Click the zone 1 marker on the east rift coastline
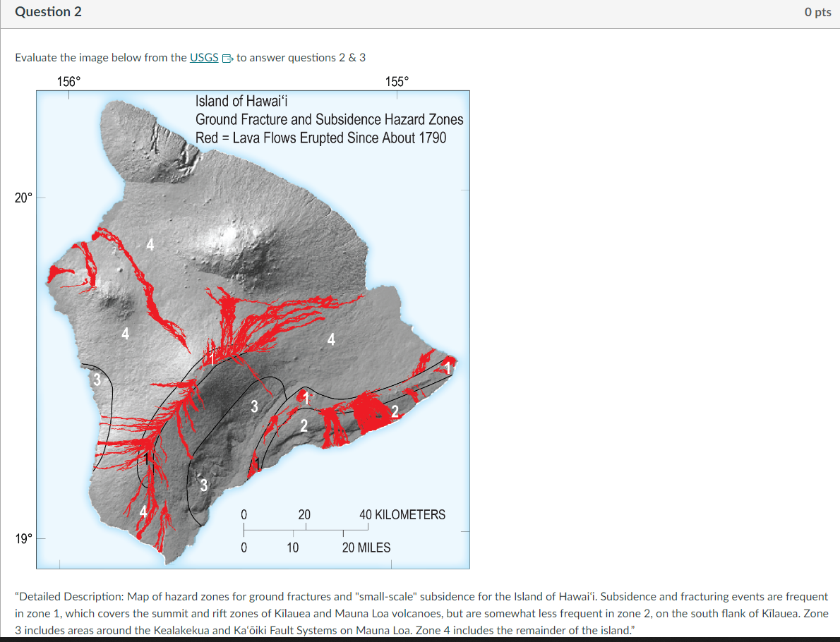 pos(447,368)
